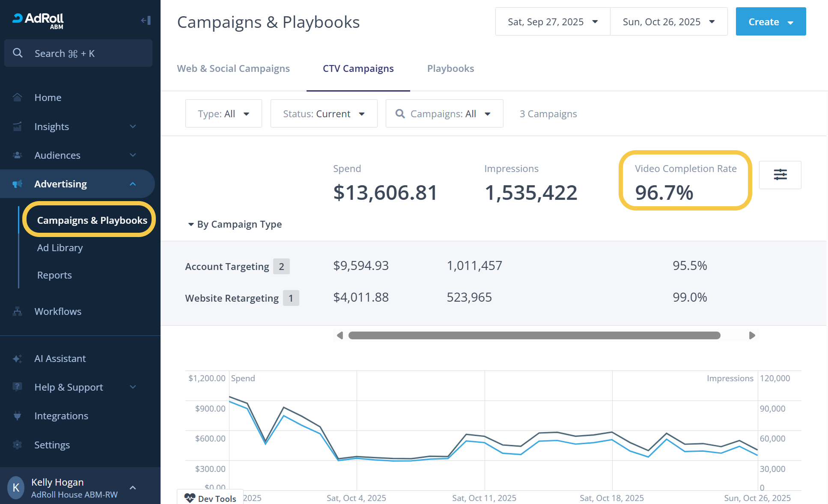Open AI Assistant sparkle icon
This screenshot has width=828, height=504.
point(17,359)
